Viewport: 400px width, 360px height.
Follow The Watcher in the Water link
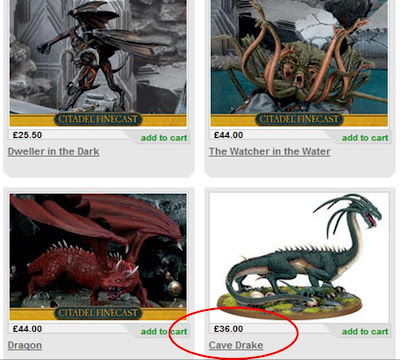click(x=270, y=152)
